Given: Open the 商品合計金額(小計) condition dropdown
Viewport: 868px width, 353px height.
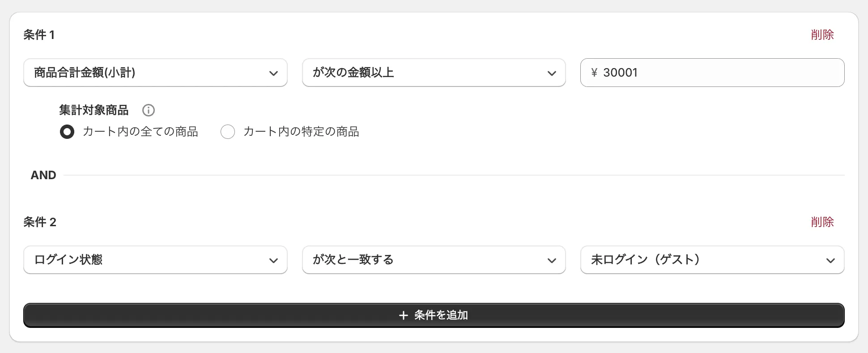Looking at the screenshot, I should click(x=155, y=73).
